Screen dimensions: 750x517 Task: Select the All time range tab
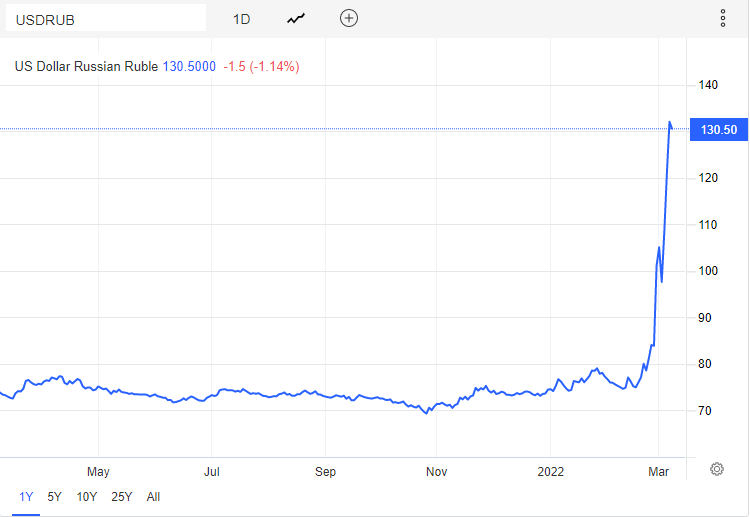pos(153,497)
